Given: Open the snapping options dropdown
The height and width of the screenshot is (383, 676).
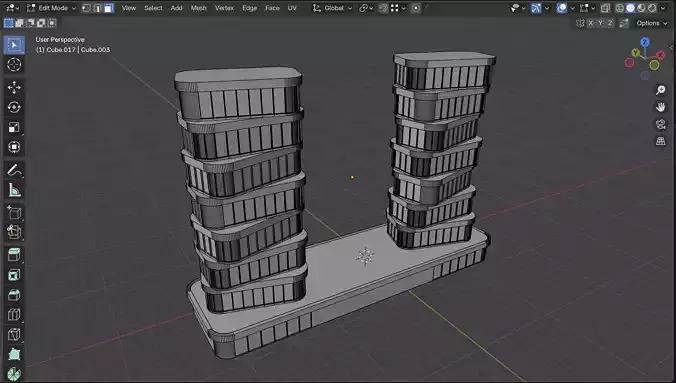Looking at the screenshot, I should [397, 8].
